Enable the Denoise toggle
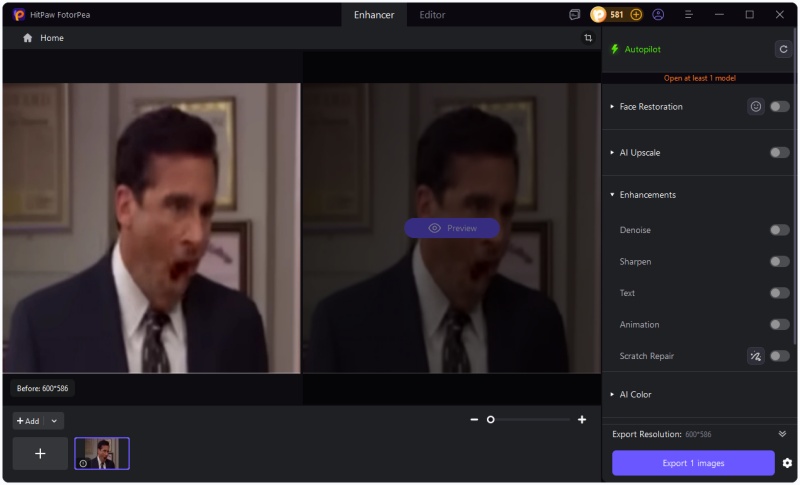Viewport: 800px width, 485px height. pos(779,230)
